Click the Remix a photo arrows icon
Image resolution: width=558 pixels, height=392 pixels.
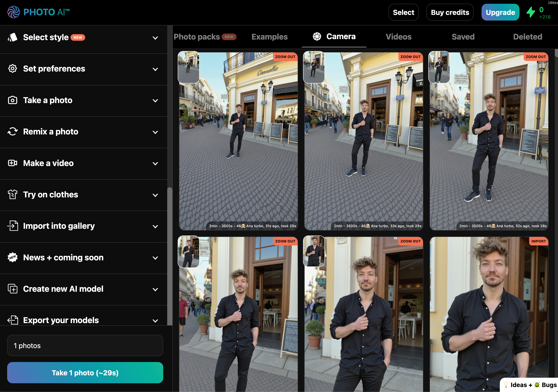click(12, 131)
